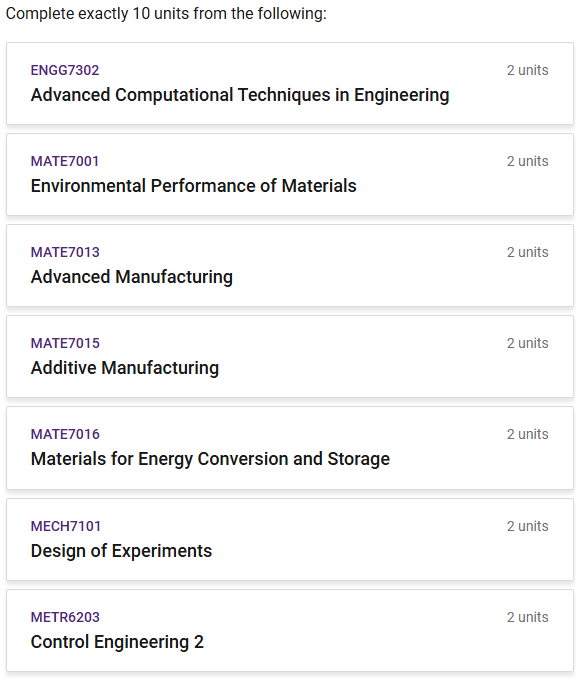This screenshot has width=580, height=682.
Task: Select the Additive Manufacturing course title
Action: point(124,368)
